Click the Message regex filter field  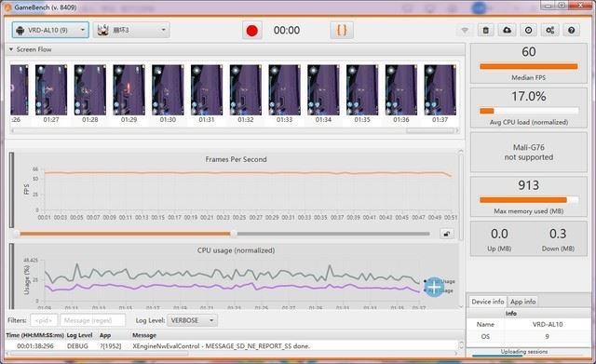93,320
